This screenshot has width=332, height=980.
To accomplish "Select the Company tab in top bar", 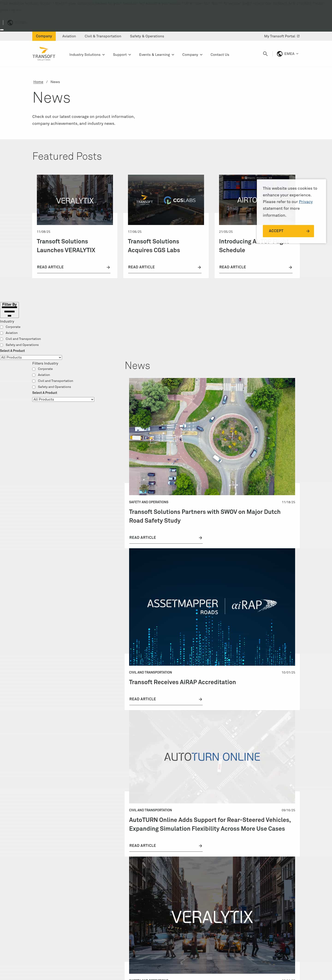I will tap(44, 36).
